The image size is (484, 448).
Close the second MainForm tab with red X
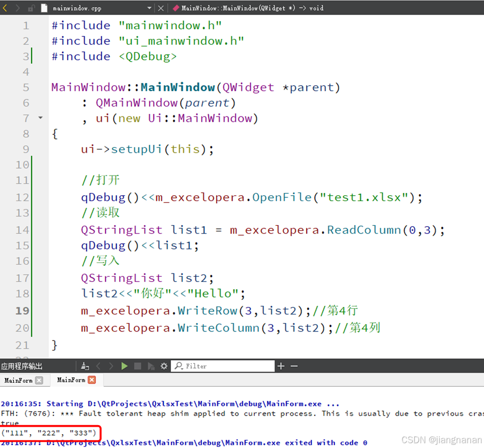(92, 380)
